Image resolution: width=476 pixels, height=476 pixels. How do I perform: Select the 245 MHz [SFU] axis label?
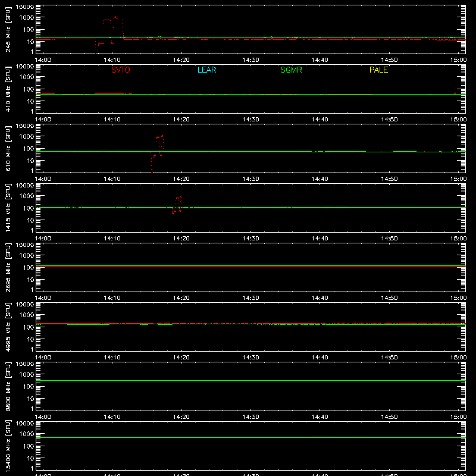(8, 29)
